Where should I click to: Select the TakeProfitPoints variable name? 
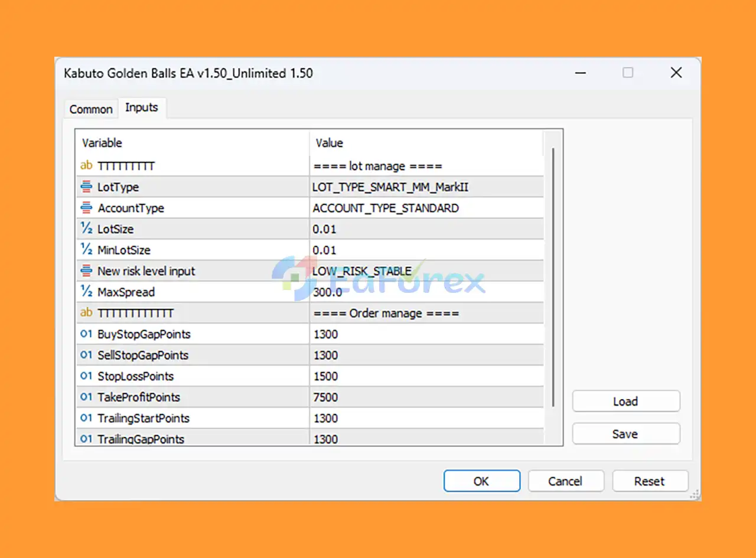(139, 397)
